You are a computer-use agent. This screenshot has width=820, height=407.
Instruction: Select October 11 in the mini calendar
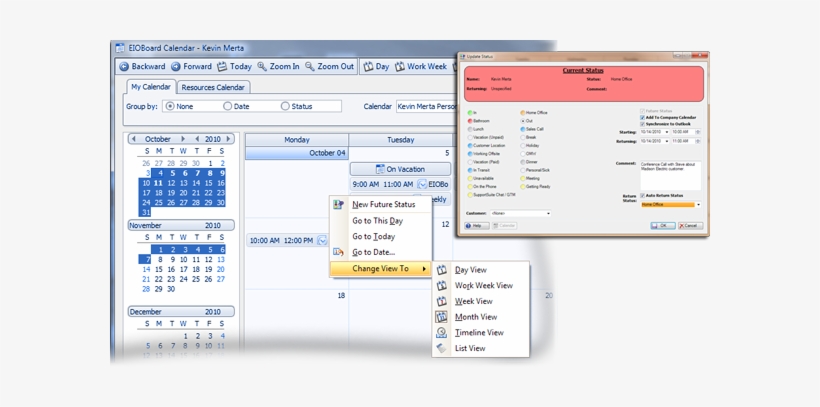click(x=159, y=183)
